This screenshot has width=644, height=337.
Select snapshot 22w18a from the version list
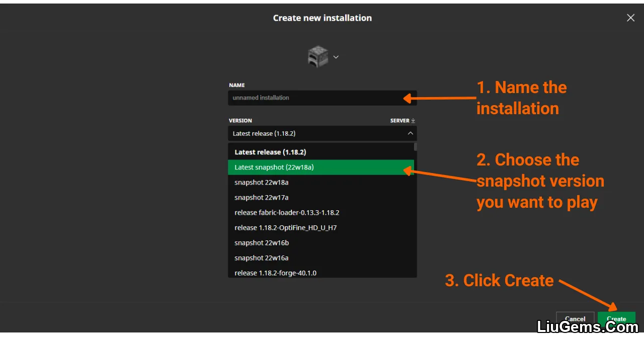(321, 182)
